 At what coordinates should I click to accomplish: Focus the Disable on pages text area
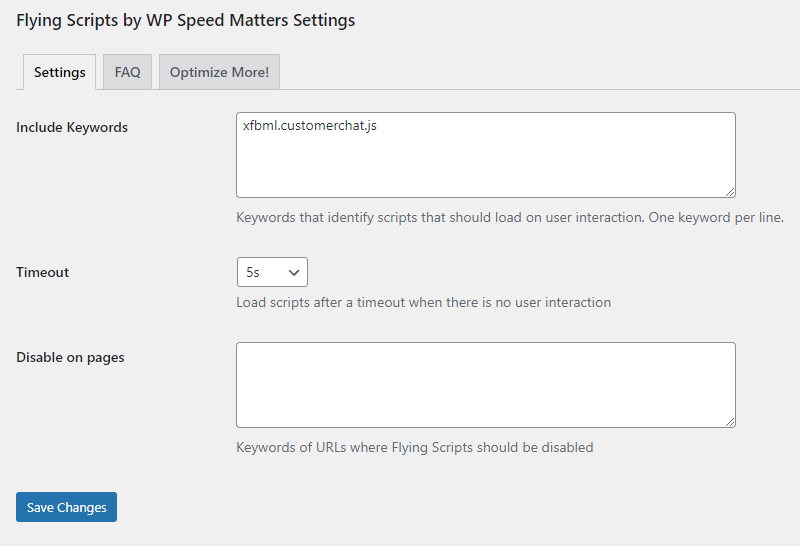[485, 385]
